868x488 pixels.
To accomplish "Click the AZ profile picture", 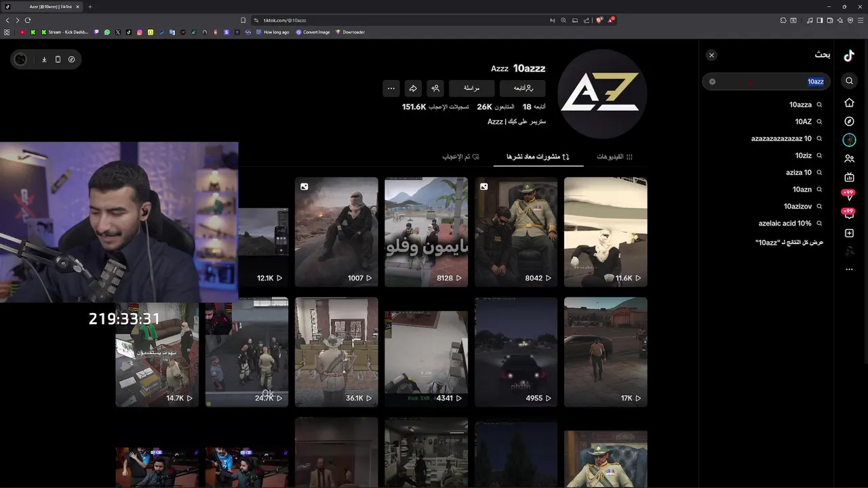I will tap(601, 93).
